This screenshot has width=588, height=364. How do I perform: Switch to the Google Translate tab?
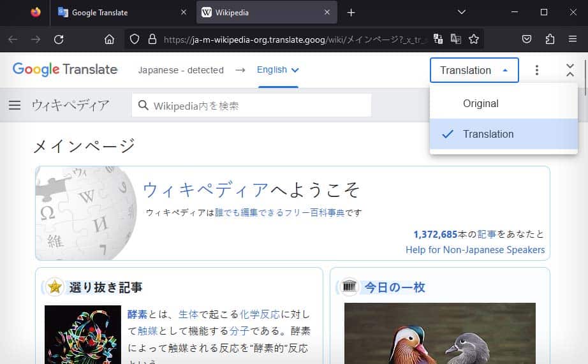click(x=121, y=12)
